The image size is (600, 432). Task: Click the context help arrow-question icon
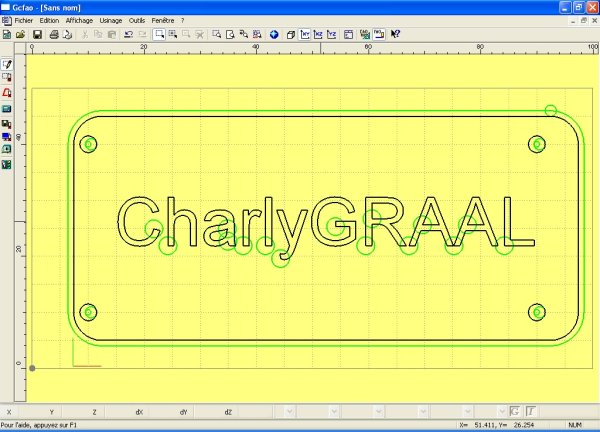tap(395, 34)
